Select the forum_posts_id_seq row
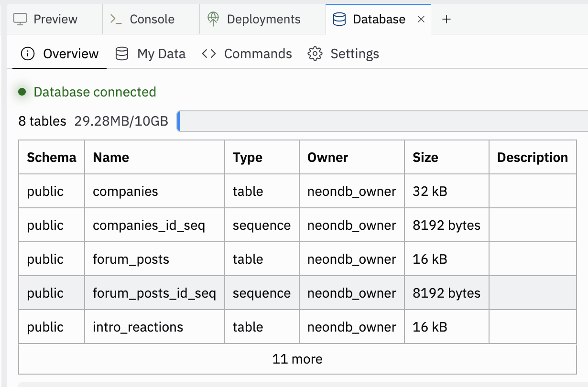Screen dimensions: 588x387 (154, 293)
